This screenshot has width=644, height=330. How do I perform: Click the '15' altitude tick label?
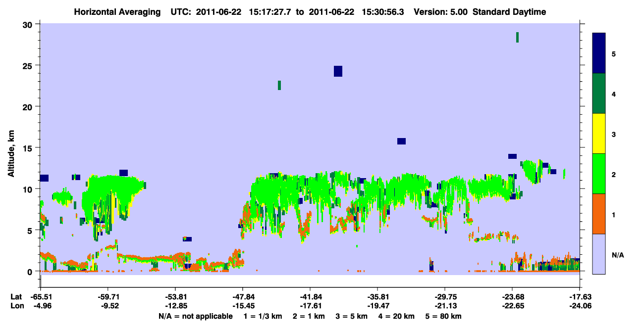click(29, 148)
